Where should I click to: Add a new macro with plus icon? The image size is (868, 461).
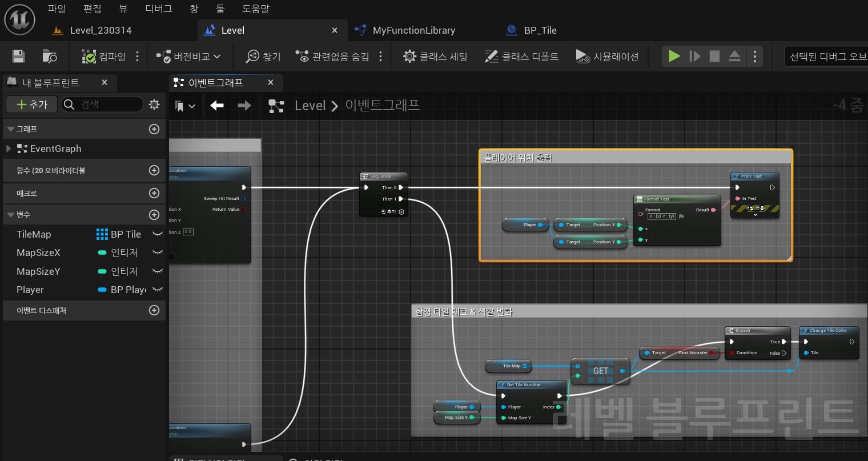pos(154,193)
